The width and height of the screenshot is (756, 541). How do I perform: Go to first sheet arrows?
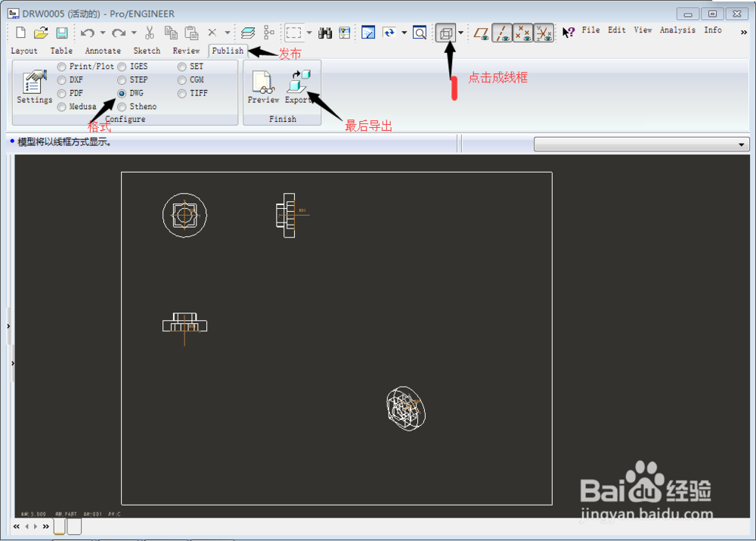click(x=17, y=527)
